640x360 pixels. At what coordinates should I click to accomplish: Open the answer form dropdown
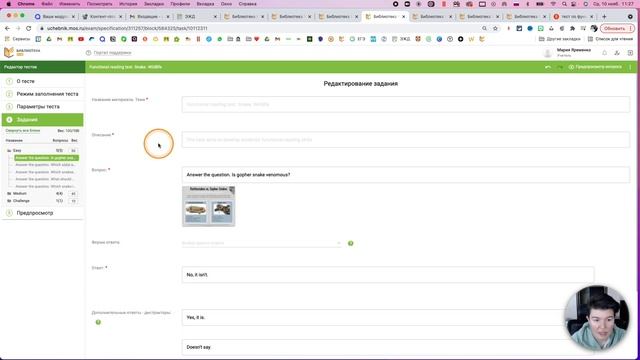pos(261,243)
